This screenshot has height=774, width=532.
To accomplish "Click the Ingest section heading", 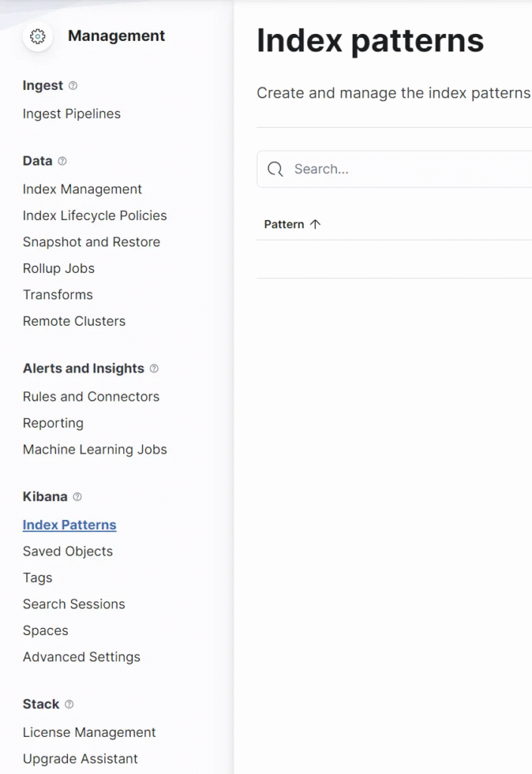I will click(43, 85).
